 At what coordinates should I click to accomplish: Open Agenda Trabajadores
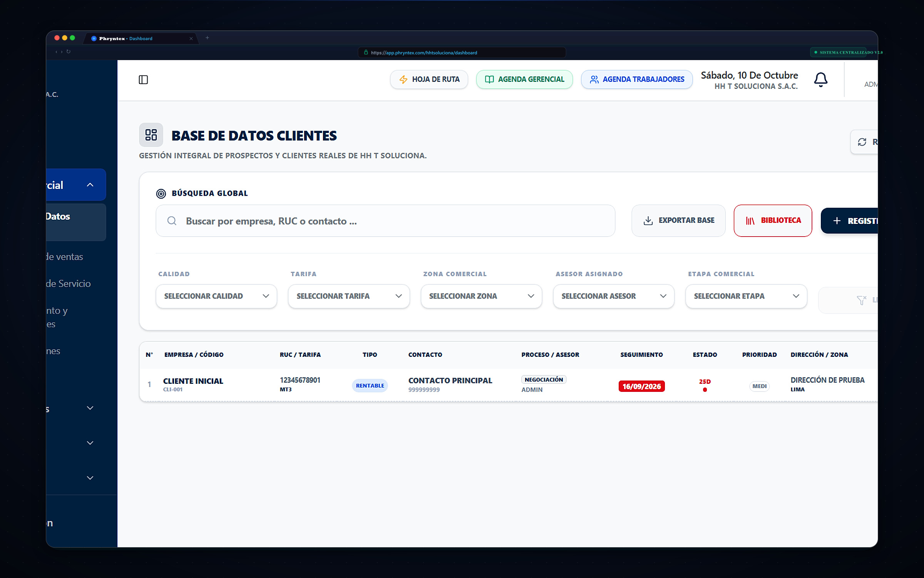pos(637,79)
